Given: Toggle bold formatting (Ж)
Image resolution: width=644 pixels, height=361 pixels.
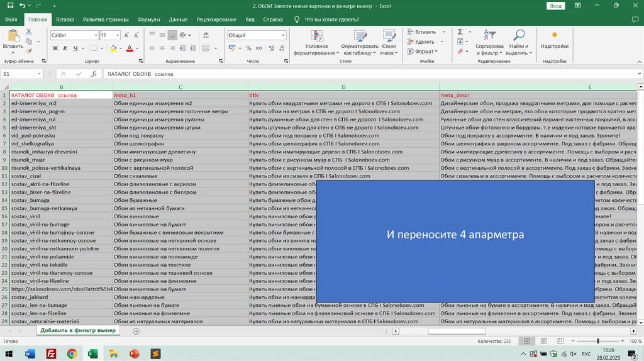Looking at the screenshot, I should pos(54,48).
